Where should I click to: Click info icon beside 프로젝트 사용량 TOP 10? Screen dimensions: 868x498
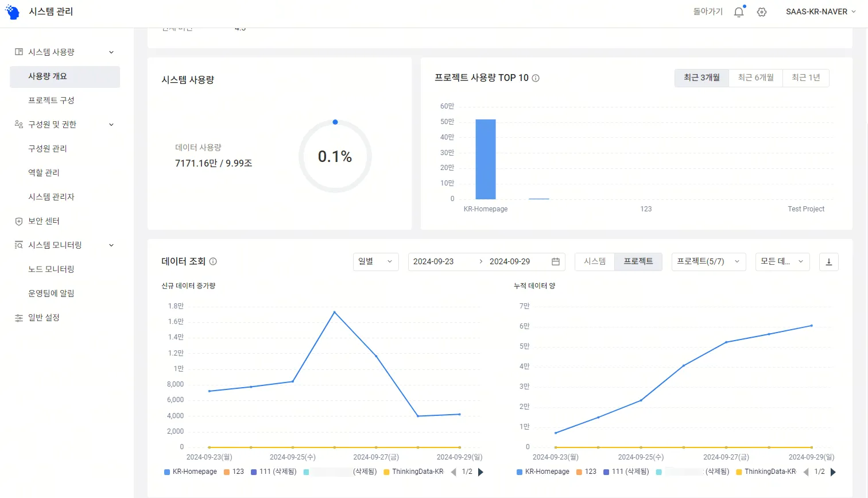[536, 78]
